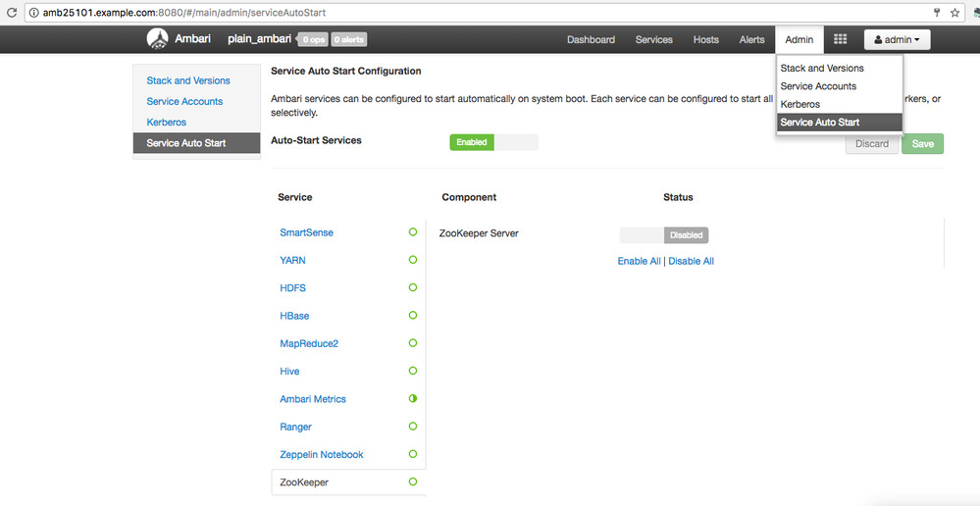
Task: Select the ZooKeeper service tab
Action: click(349, 482)
